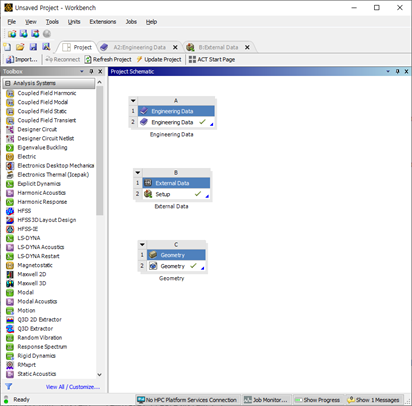Open system A dropdown menu
The image size is (412, 406).
pyautogui.click(x=133, y=101)
